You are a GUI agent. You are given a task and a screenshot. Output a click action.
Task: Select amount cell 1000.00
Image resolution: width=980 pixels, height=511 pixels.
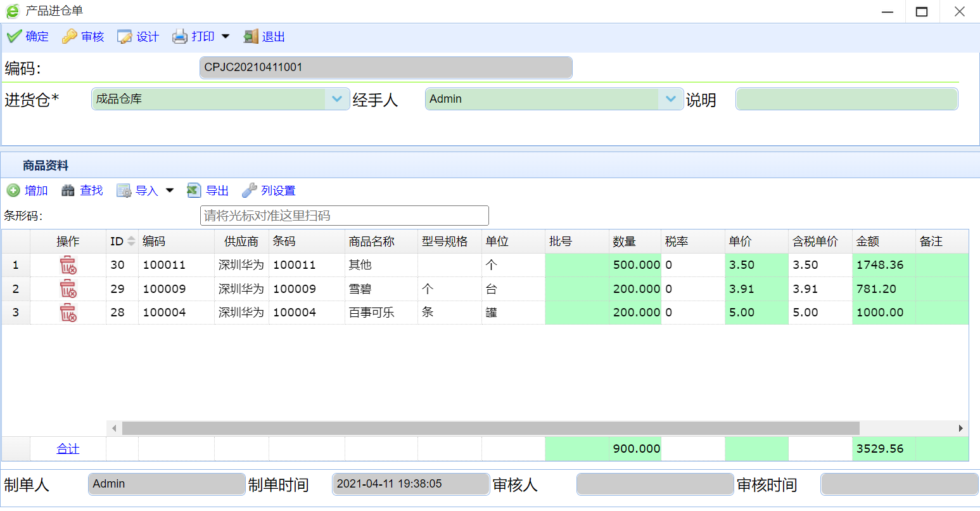[x=884, y=312]
